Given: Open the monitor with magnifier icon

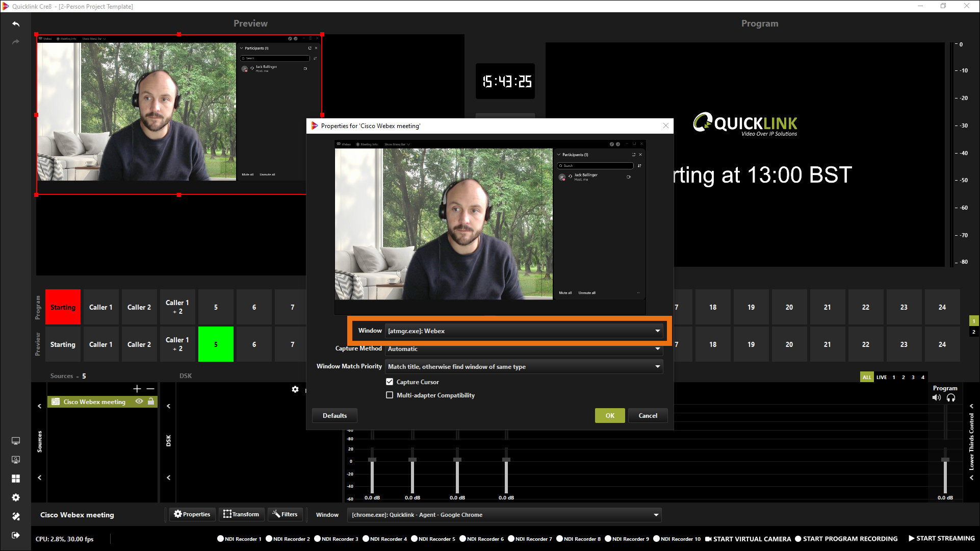Looking at the screenshot, I should click(16, 460).
